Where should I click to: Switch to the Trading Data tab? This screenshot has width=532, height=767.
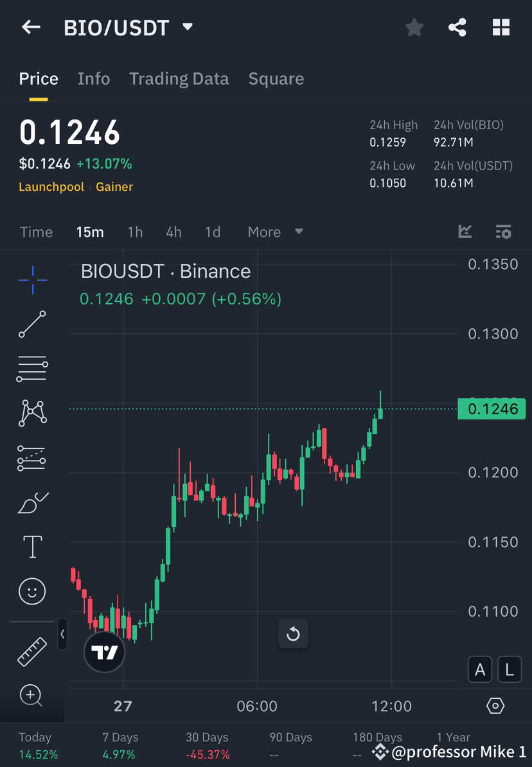[179, 78]
